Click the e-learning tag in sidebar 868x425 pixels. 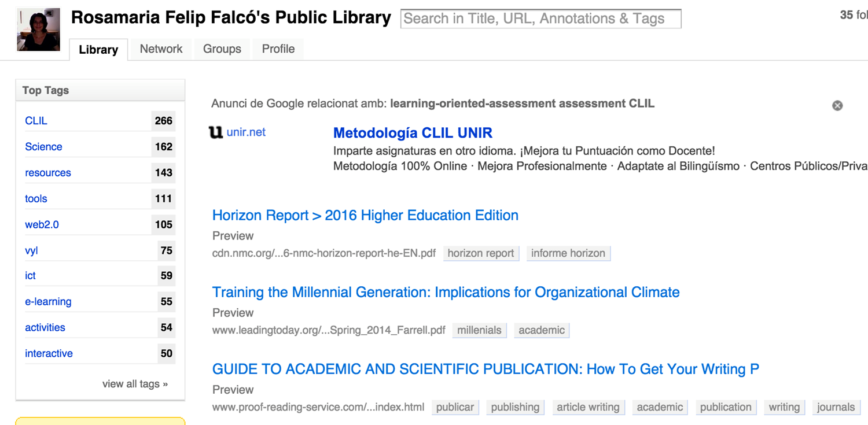point(48,302)
